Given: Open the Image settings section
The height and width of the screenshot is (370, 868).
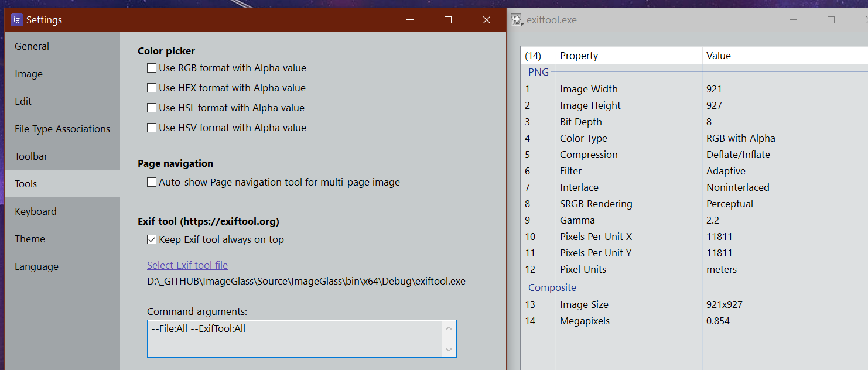Looking at the screenshot, I should point(28,74).
